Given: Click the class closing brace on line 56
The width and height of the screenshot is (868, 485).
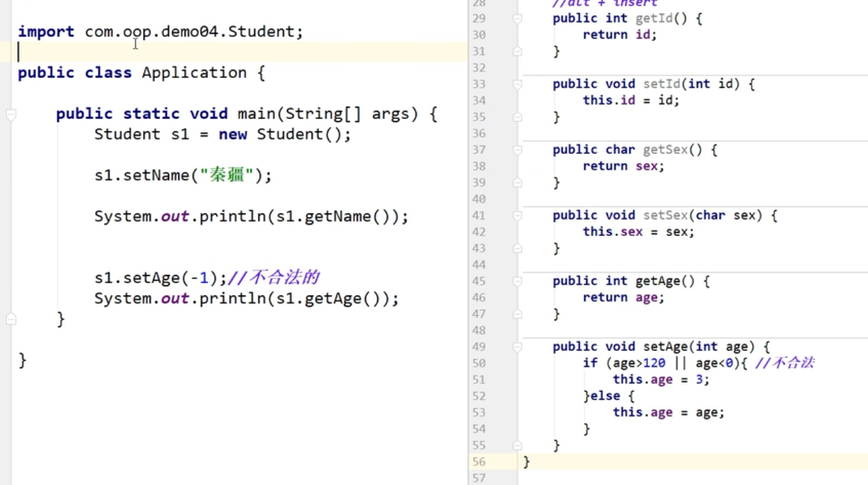Looking at the screenshot, I should (x=526, y=462).
